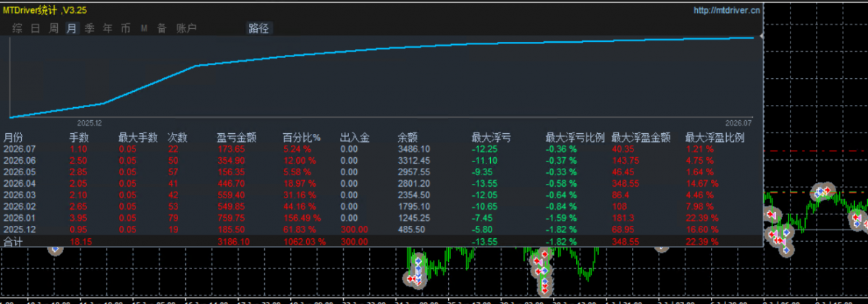Open the http://mtdriver.cn link
868x304 pixels.
coord(727,10)
